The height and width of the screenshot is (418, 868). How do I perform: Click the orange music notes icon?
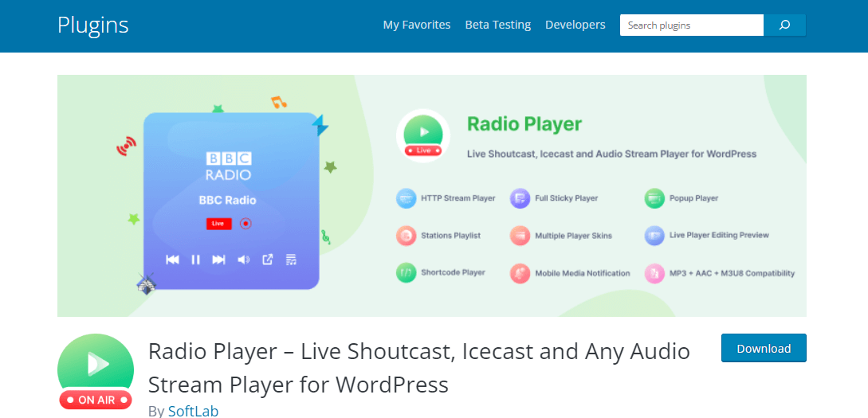tap(278, 102)
